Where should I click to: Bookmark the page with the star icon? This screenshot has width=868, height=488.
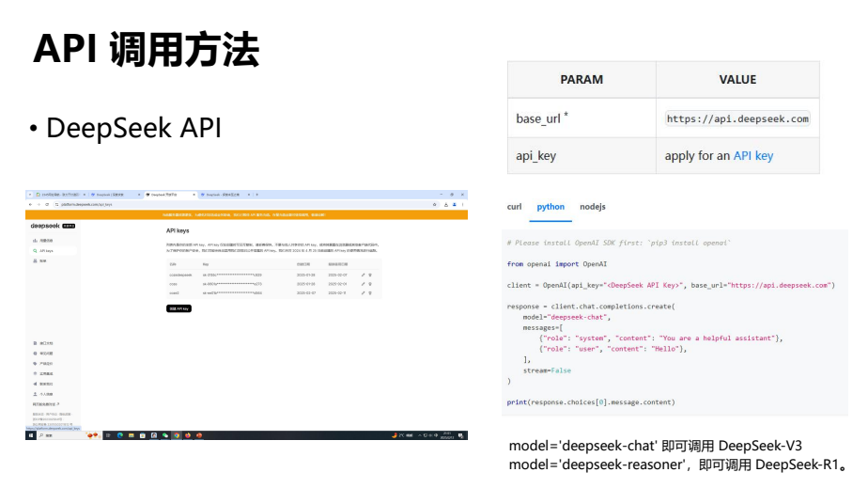tap(435, 204)
